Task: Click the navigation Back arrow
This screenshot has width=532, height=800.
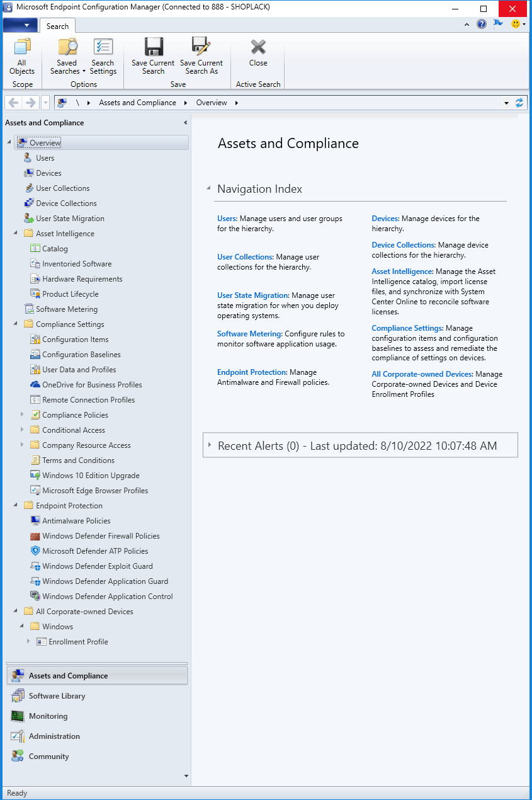Action: click(14, 103)
